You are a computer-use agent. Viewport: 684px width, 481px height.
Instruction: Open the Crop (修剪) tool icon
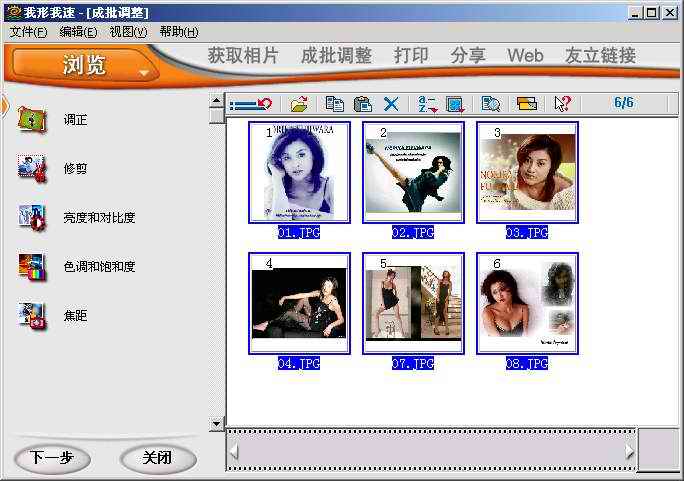pyautogui.click(x=32, y=168)
